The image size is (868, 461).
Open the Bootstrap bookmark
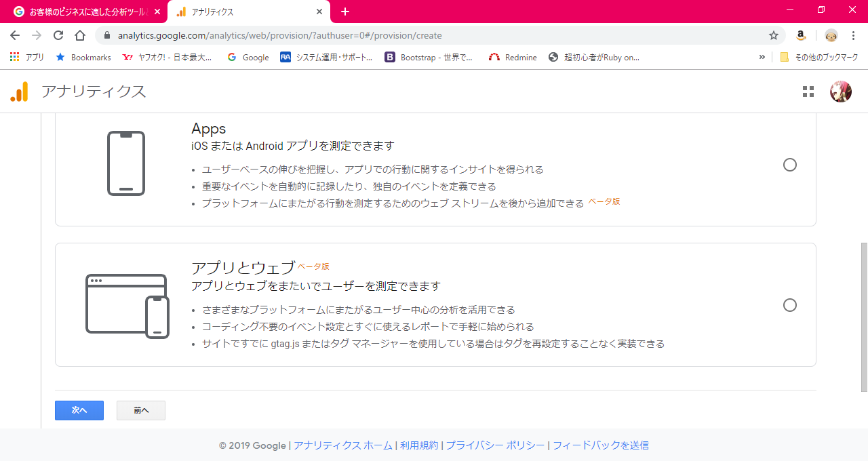tap(429, 58)
